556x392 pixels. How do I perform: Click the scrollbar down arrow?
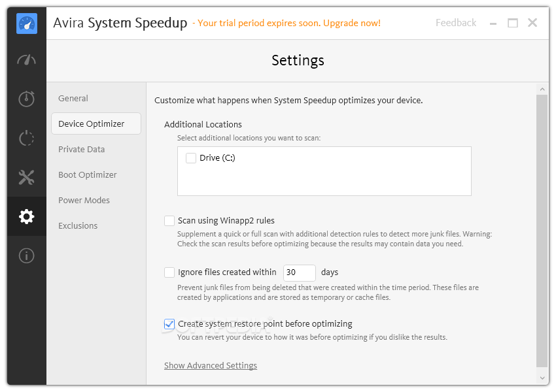pyautogui.click(x=542, y=378)
